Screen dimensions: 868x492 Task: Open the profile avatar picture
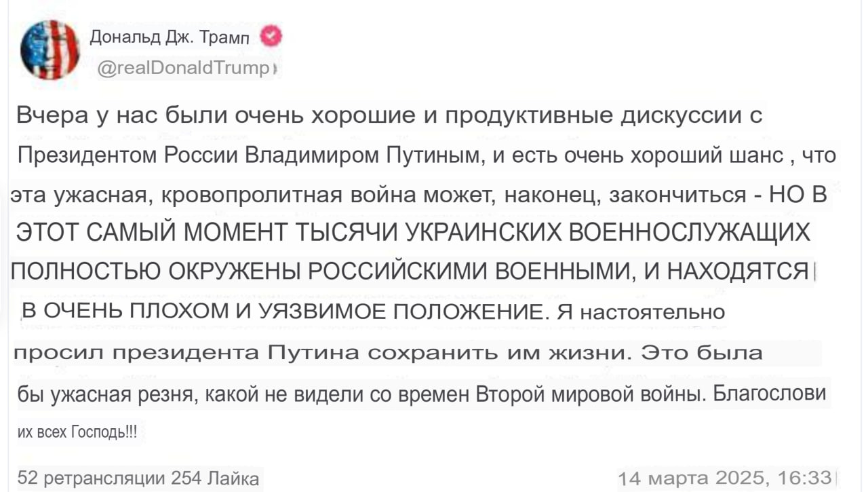coord(50,50)
